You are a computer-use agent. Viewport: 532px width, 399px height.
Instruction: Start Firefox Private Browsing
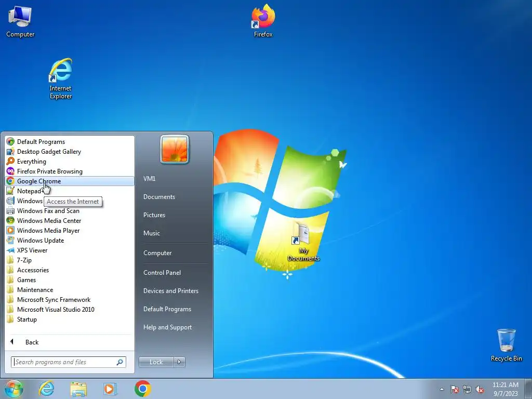70,171
